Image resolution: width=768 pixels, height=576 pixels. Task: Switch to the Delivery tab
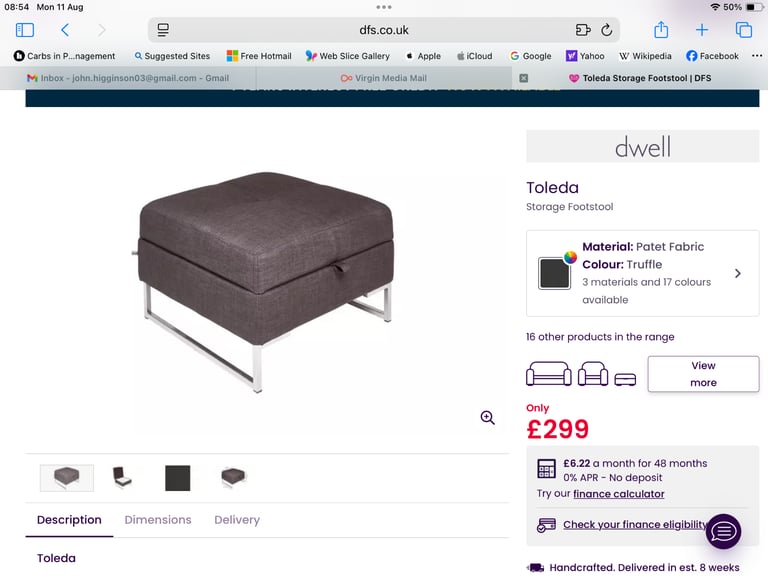coord(237,520)
